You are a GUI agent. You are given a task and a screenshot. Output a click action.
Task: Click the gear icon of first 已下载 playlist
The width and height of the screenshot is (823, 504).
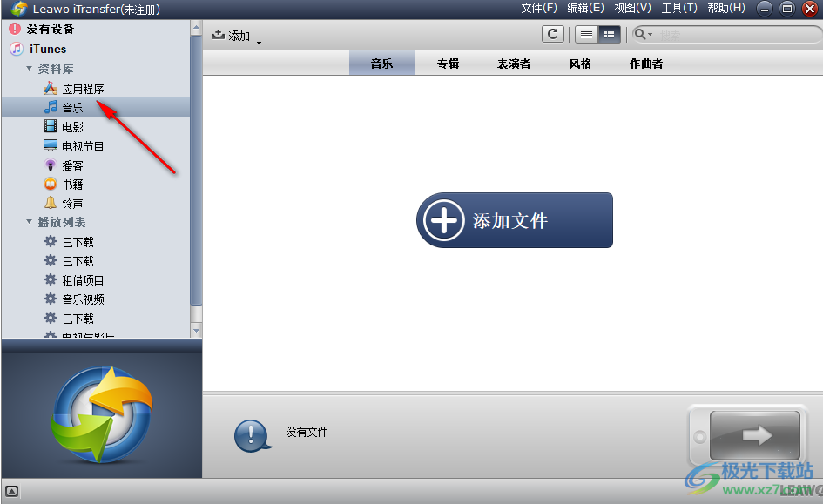51,241
